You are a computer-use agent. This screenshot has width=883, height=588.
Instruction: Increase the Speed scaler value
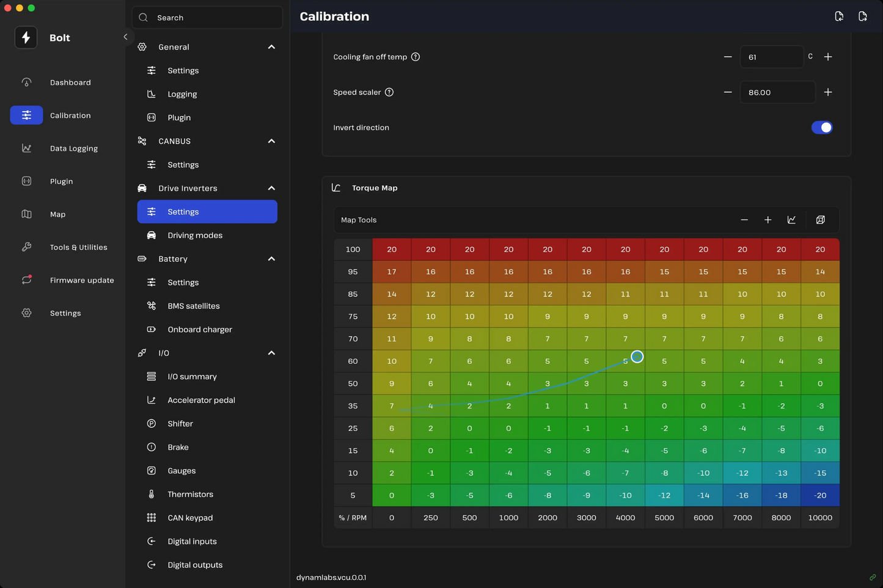(828, 92)
